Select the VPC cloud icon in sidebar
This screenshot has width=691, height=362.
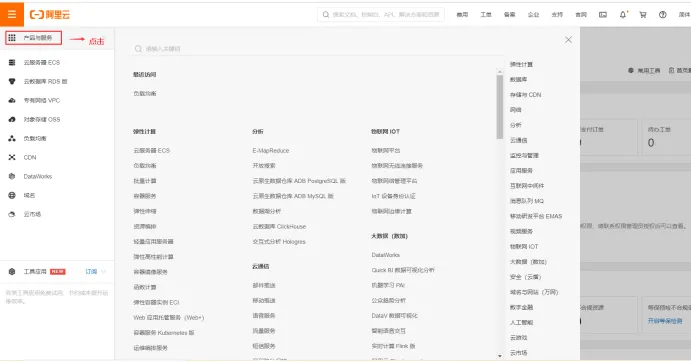click(x=12, y=101)
